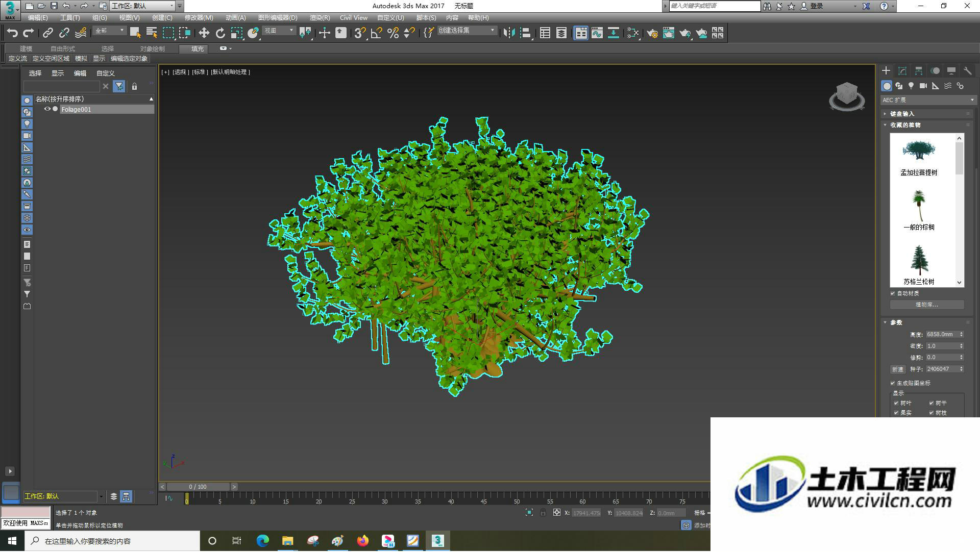Open the 修改器(M) menu
The height and width of the screenshot is (552, 980).
(x=199, y=17)
